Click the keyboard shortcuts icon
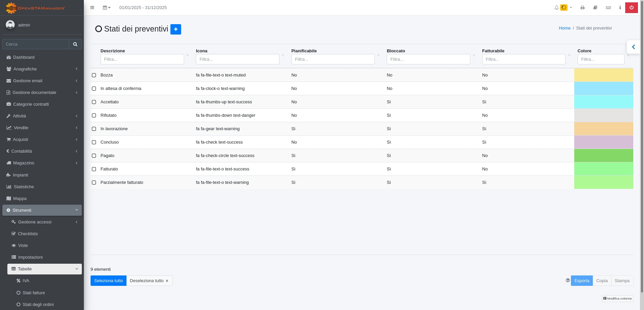The image size is (644, 310). click(608, 7)
